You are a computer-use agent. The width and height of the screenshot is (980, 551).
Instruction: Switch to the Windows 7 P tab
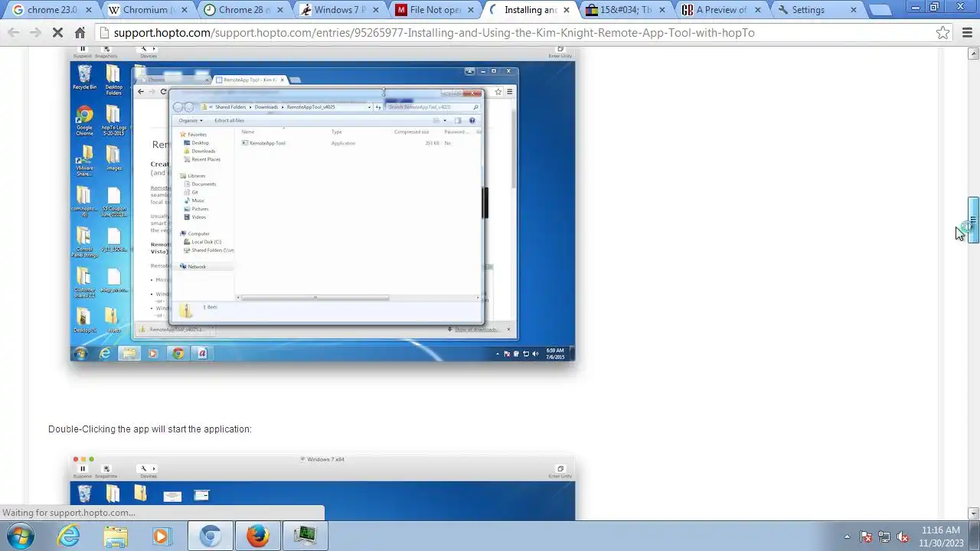pyautogui.click(x=337, y=10)
